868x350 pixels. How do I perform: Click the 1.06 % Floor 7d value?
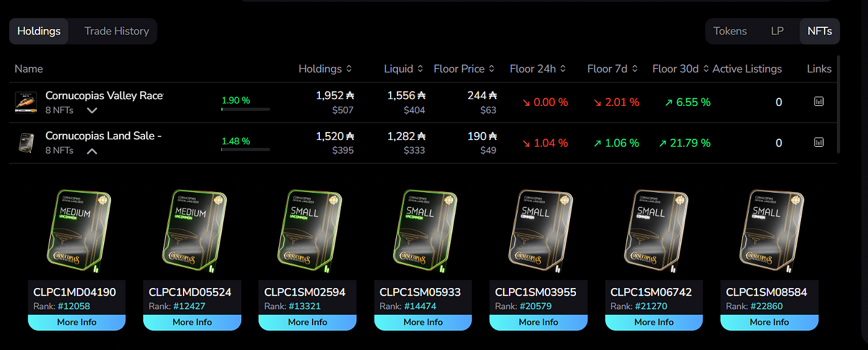click(x=616, y=143)
